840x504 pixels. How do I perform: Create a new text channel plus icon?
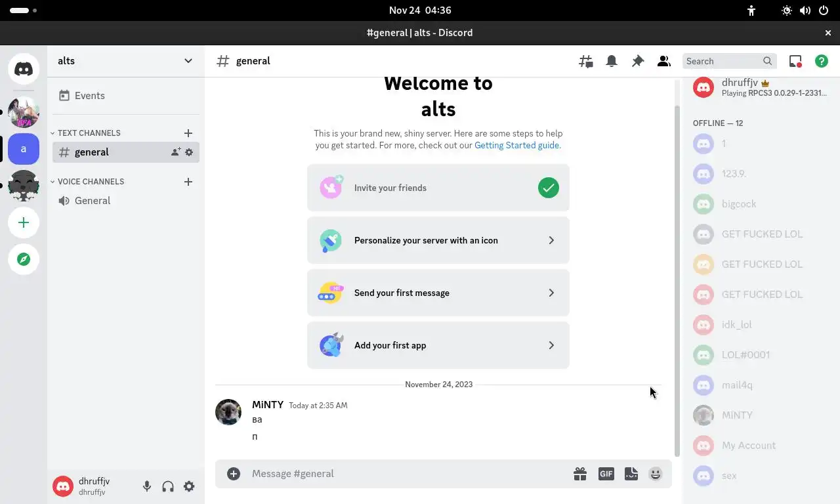188,133
